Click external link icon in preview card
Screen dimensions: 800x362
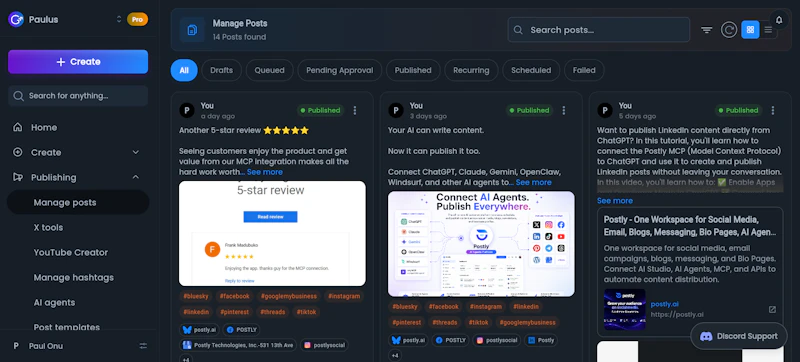click(x=772, y=309)
